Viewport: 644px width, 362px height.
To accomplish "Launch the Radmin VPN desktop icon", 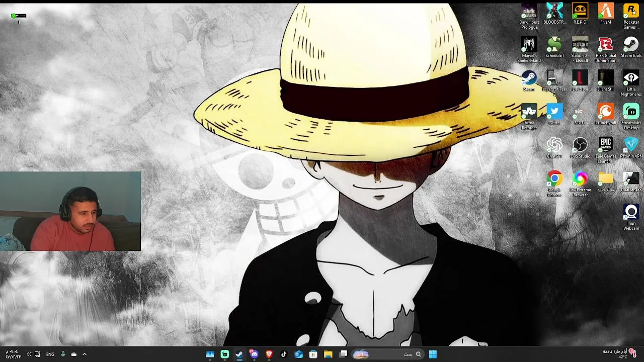I will point(631,148).
